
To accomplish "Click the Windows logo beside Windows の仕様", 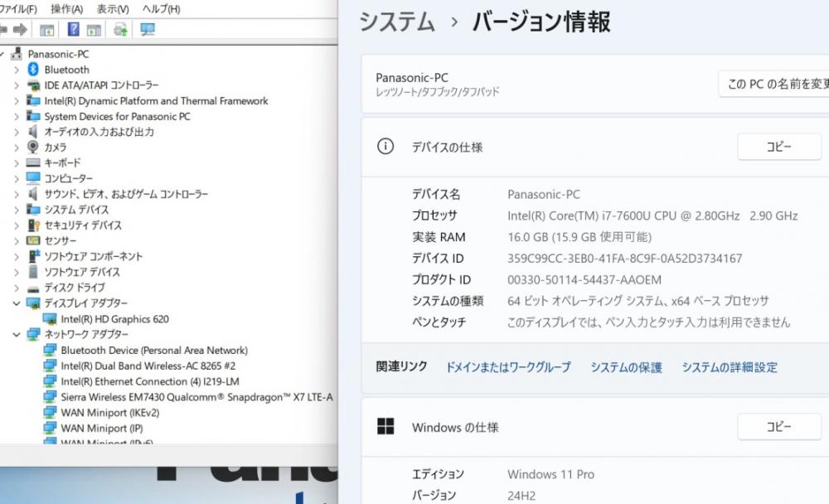I will pos(385,426).
